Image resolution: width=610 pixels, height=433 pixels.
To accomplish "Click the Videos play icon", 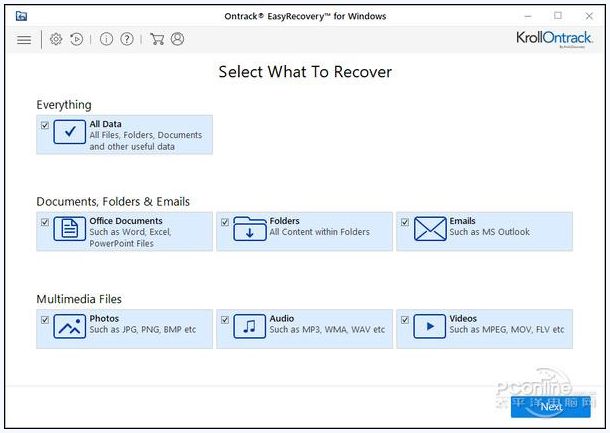I will pyautogui.click(x=430, y=326).
